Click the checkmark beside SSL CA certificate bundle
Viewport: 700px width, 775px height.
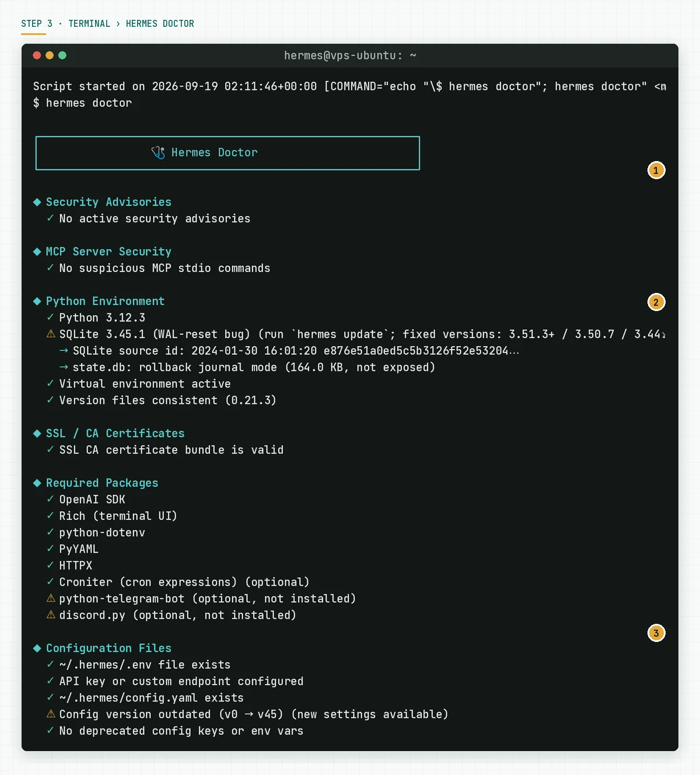pos(51,450)
